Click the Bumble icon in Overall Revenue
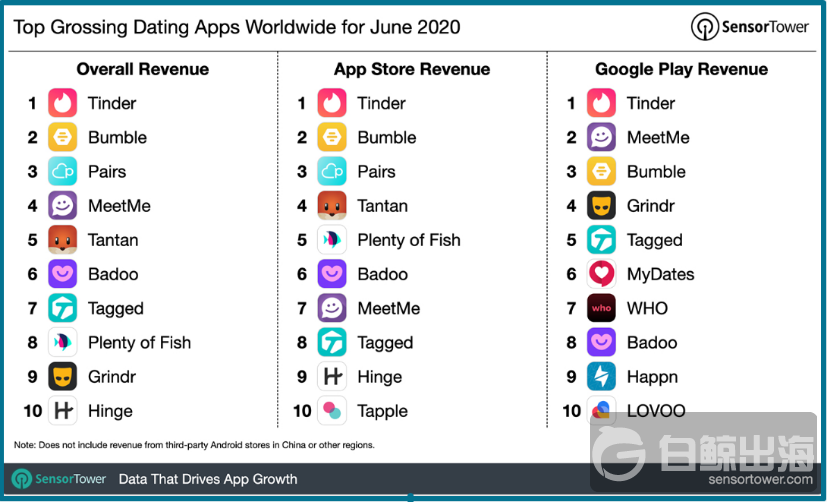The width and height of the screenshot is (827, 502). [62, 137]
